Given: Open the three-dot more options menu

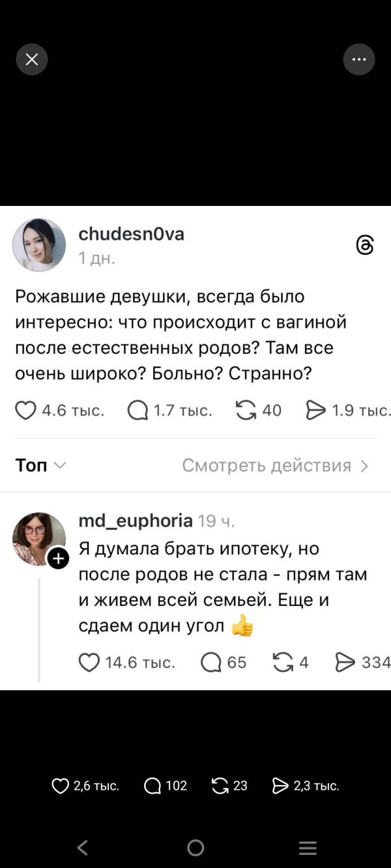Looking at the screenshot, I should (x=359, y=60).
